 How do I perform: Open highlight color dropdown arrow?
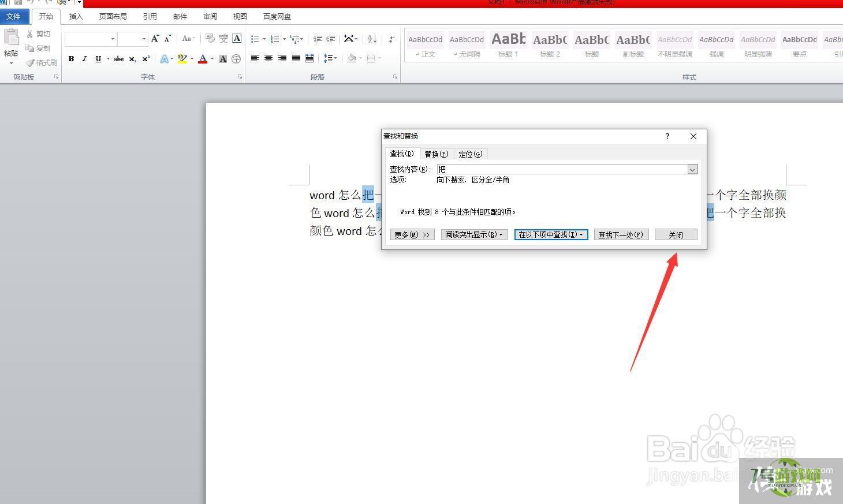(192, 59)
